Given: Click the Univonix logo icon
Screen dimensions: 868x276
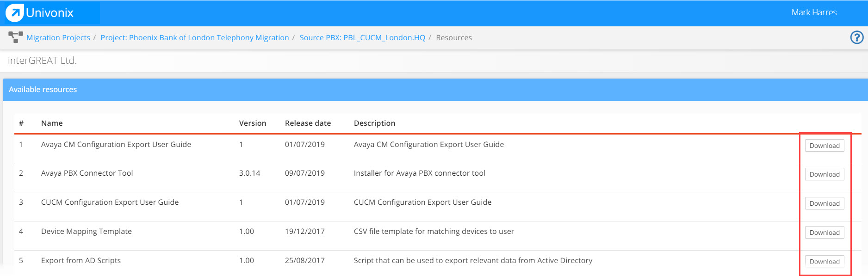Looking at the screenshot, I should coord(15,12).
